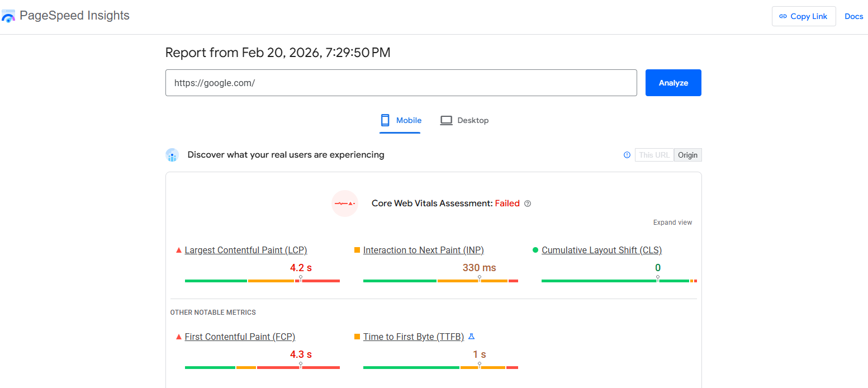Toggle to This URL data view
Screen dimensions: 868x388
(x=654, y=155)
